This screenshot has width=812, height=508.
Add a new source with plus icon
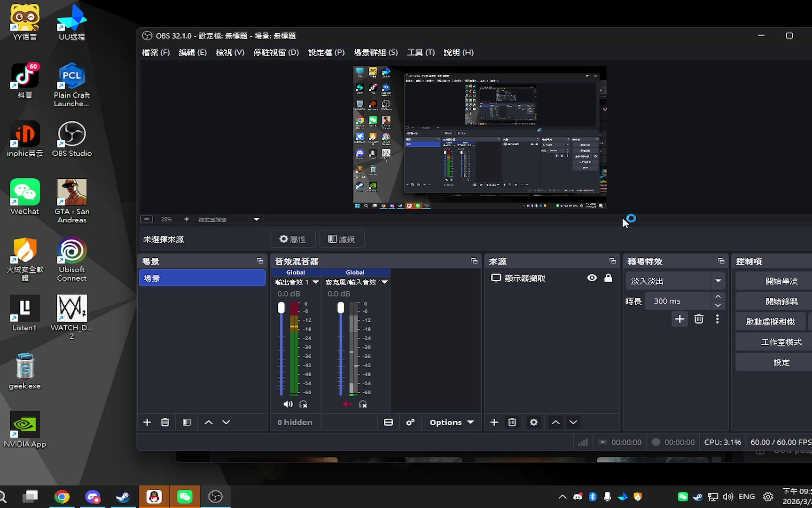point(494,422)
